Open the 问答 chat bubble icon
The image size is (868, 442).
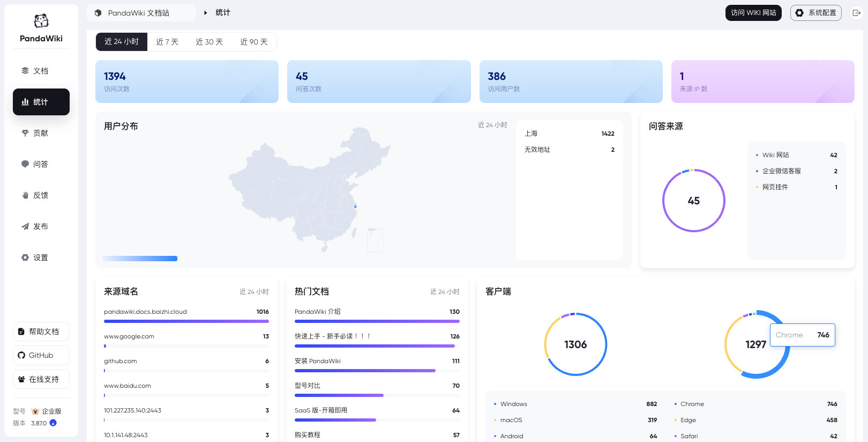(x=25, y=164)
